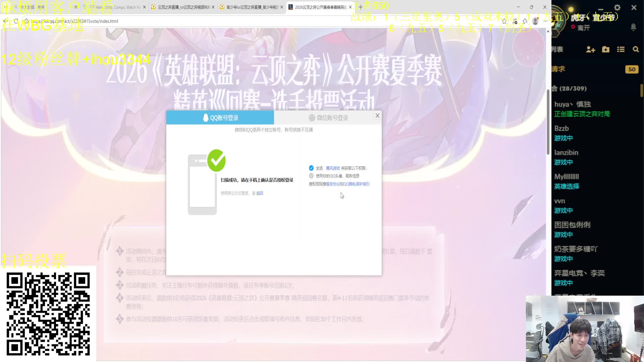The height and width of the screenshot is (362, 644).
Task: Click the 返回 link in login dialog
Action: [x=260, y=193]
